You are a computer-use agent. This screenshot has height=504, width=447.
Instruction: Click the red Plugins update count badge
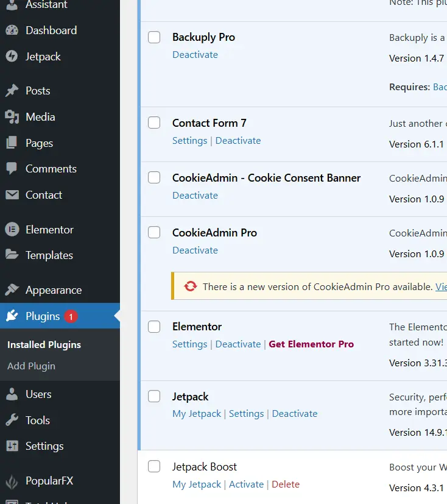pos(71,316)
